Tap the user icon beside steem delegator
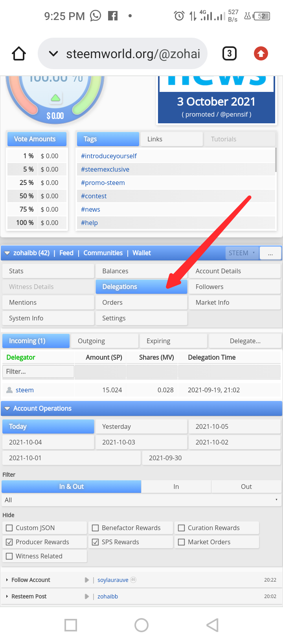The height and width of the screenshot is (644, 283). click(x=10, y=390)
